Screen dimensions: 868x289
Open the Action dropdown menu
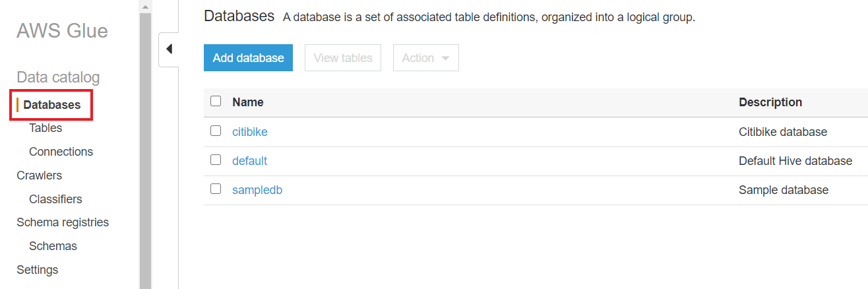pyautogui.click(x=425, y=58)
